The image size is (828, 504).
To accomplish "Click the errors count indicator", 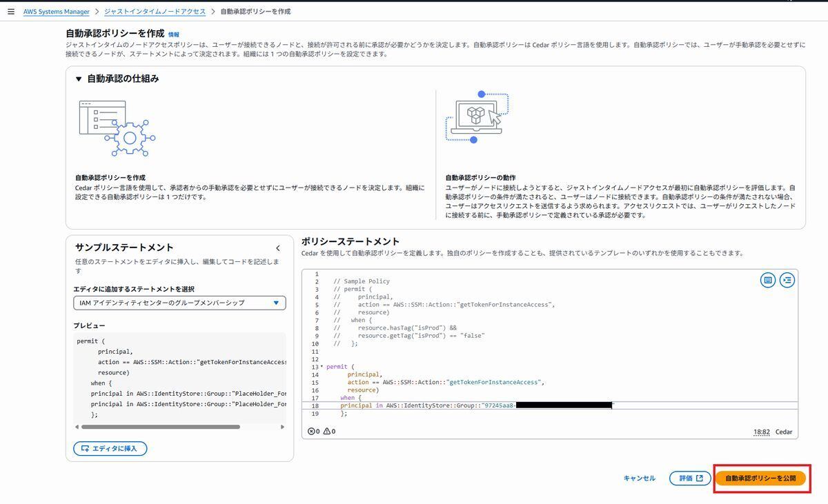I will pyautogui.click(x=313, y=432).
